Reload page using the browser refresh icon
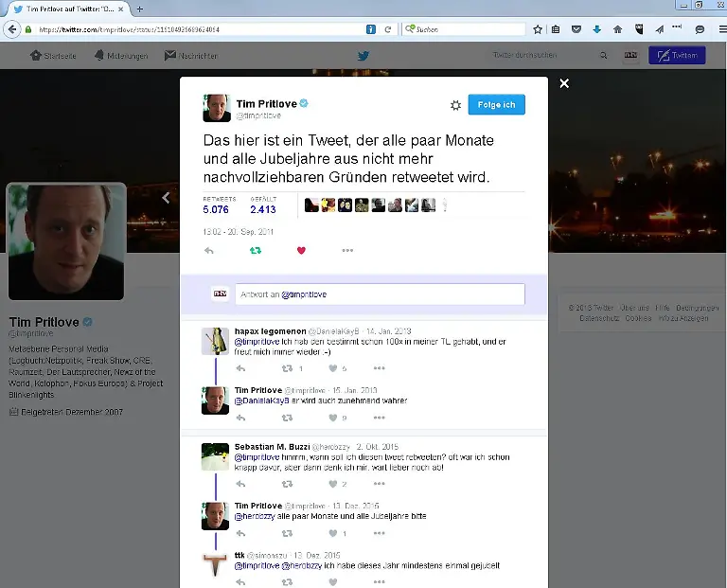Image resolution: width=727 pixels, height=588 pixels. click(388, 29)
